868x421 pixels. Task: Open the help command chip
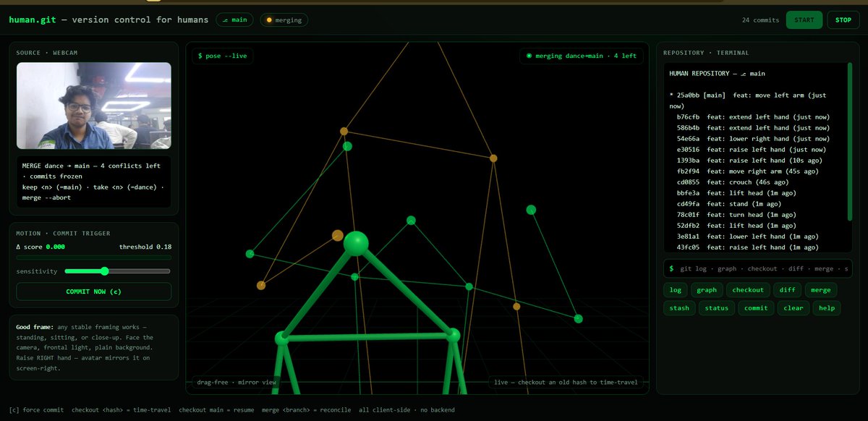827,308
